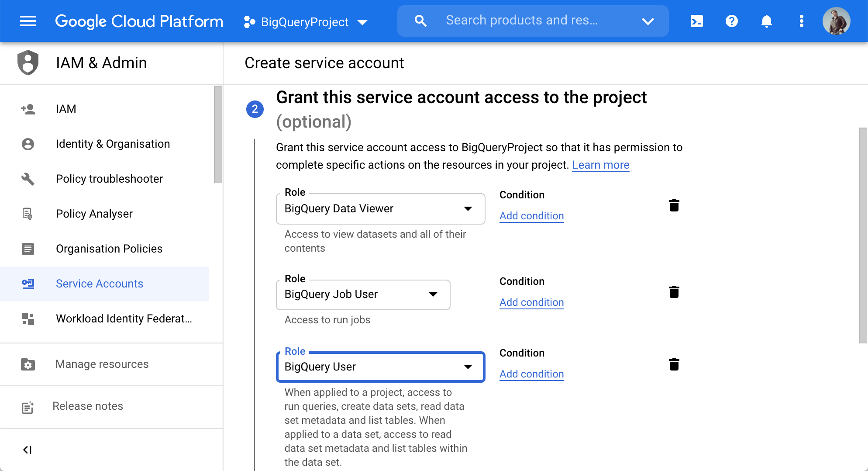This screenshot has height=471, width=868.
Task: Go to the IAM menu item
Action: pos(66,109)
